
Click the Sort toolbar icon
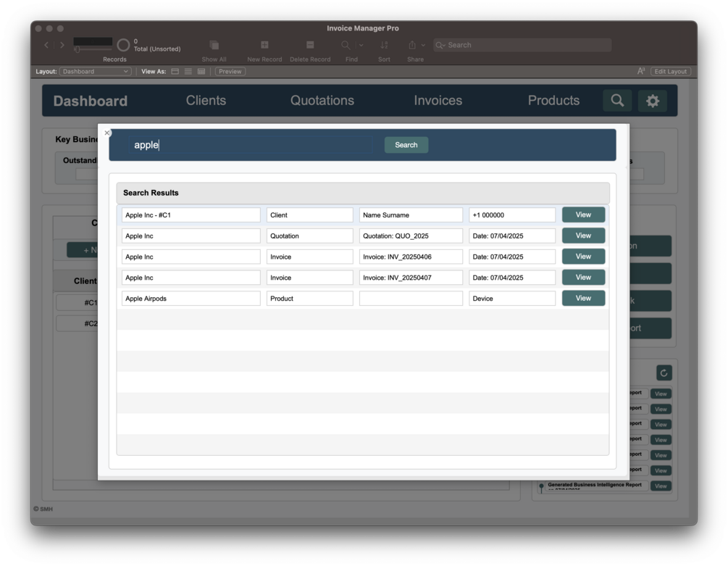[x=384, y=45]
